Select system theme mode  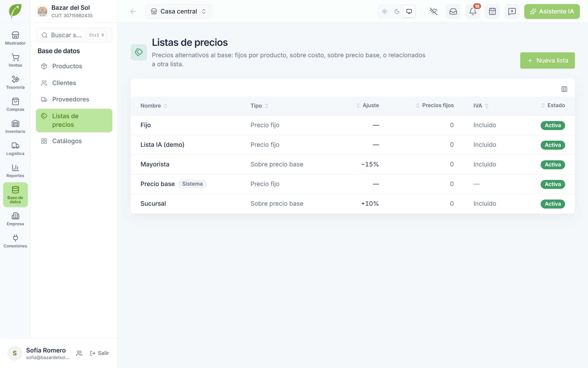point(409,11)
